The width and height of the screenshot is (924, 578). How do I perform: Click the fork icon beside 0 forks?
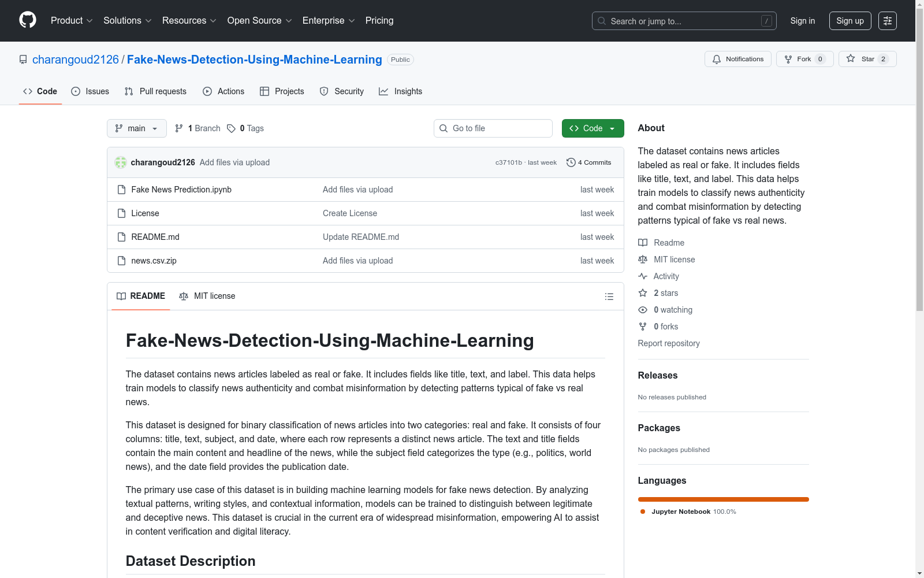[x=643, y=327]
